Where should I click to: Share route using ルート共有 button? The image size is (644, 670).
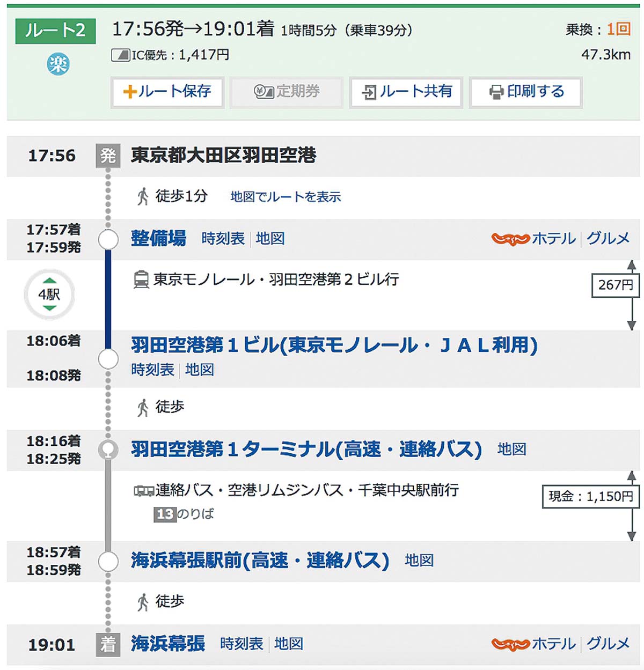click(x=406, y=92)
